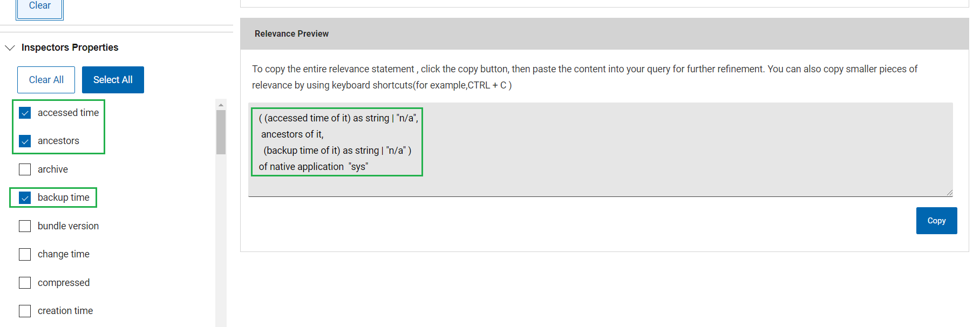Click the scroll up arrow of properties list

(x=221, y=105)
